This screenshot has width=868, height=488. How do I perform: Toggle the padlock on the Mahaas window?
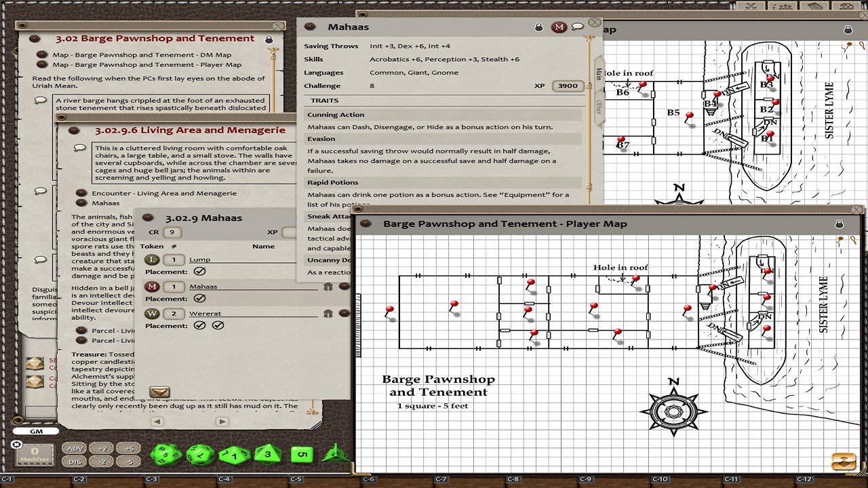[x=540, y=26]
